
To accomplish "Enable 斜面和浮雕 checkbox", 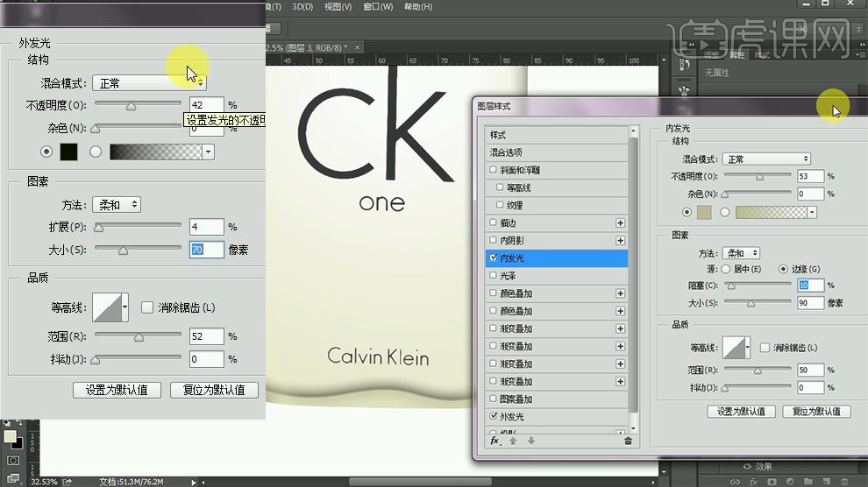I will (493, 170).
